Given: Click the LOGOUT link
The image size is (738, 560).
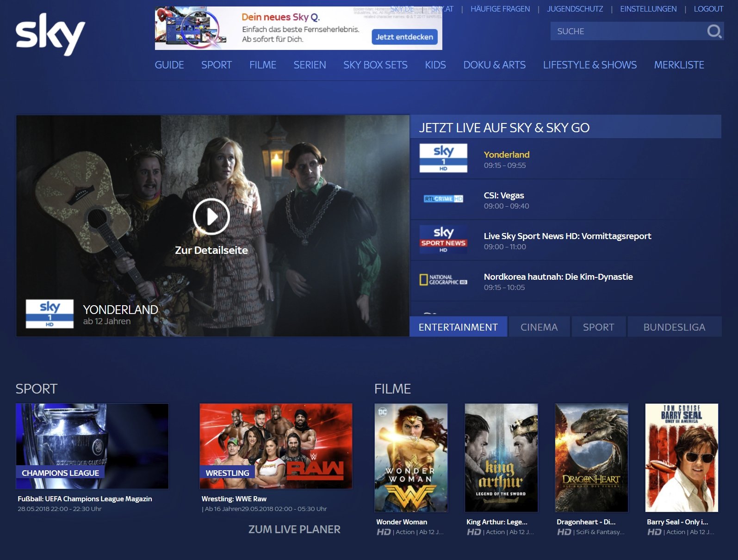Looking at the screenshot, I should [x=708, y=9].
